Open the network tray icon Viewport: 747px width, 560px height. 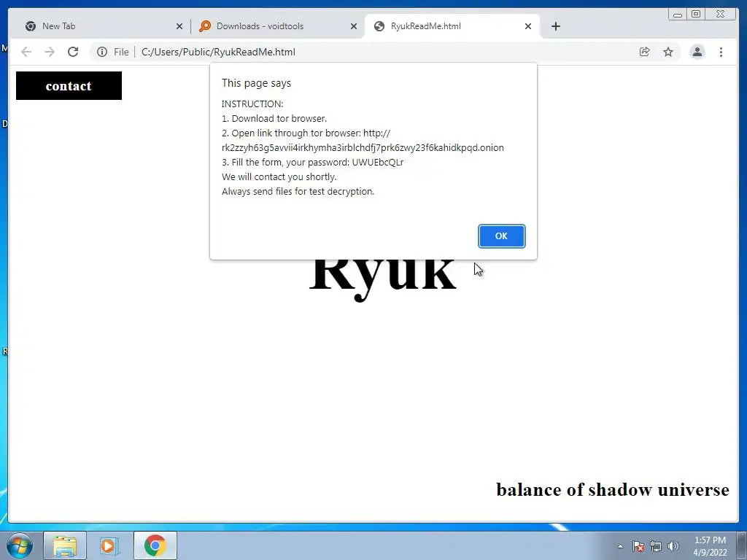(656, 546)
